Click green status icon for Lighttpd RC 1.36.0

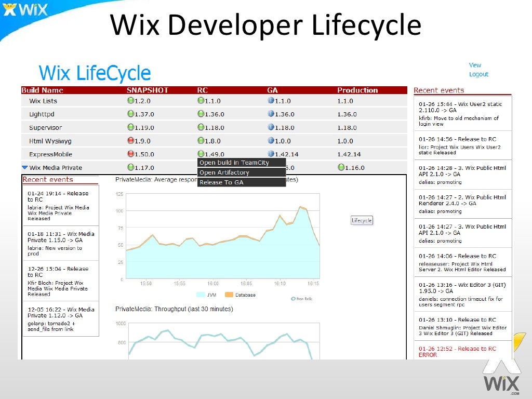(201, 114)
